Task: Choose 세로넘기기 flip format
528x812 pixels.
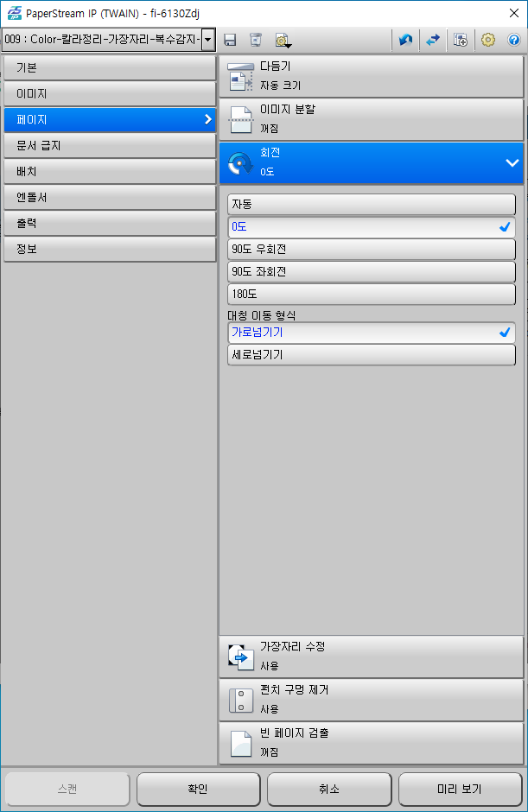Action: 371,355
